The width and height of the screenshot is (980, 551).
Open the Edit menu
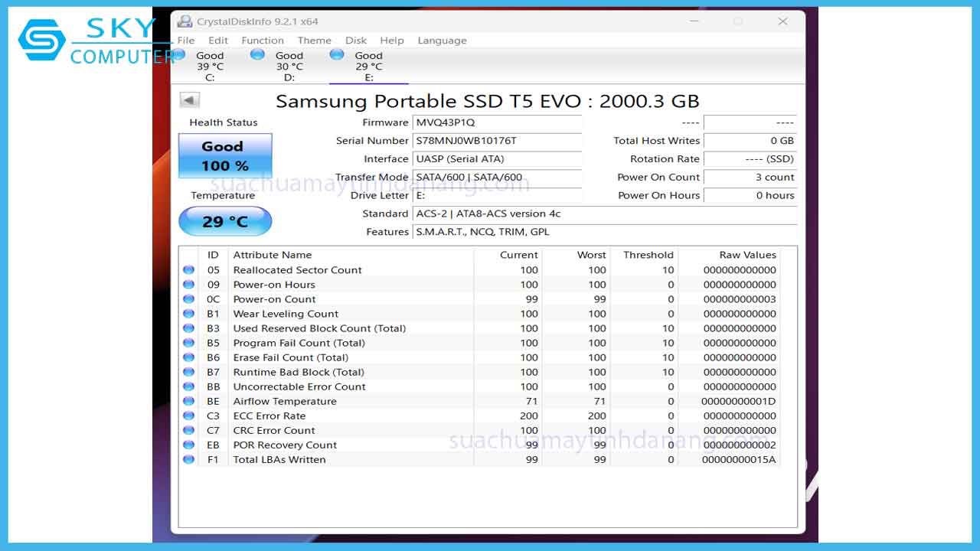pyautogui.click(x=218, y=41)
